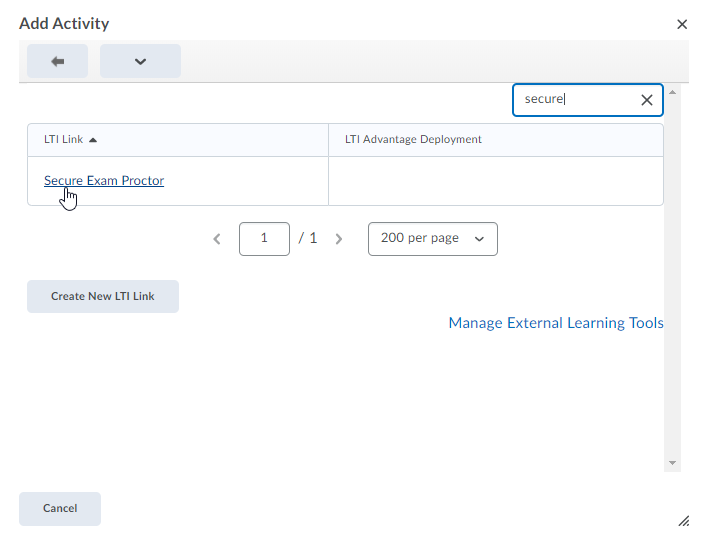The width and height of the screenshot is (709, 547).
Task: Click the page number input field
Action: (x=264, y=239)
